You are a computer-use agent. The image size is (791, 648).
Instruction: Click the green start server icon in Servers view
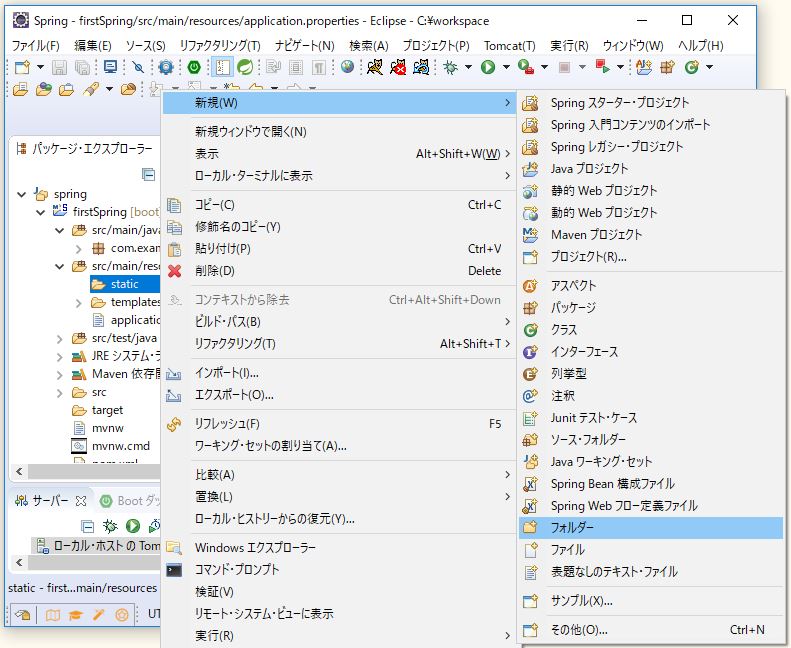tap(133, 526)
